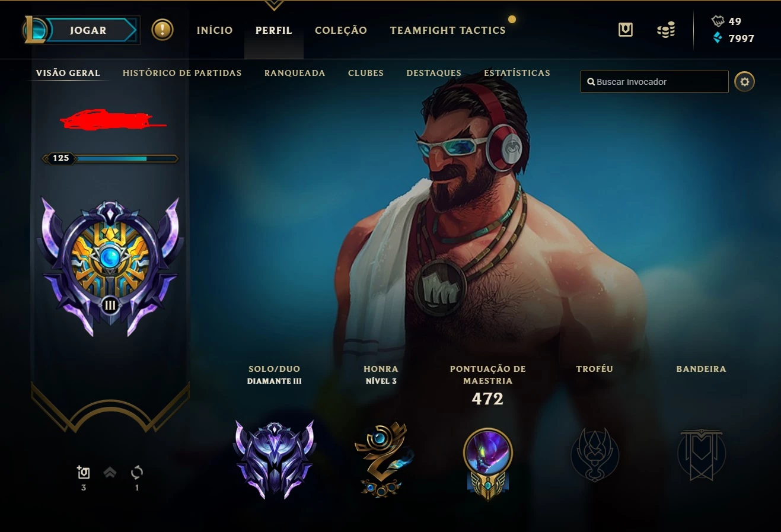Viewport: 781px width, 532px height.
Task: Open the yellow exclamation alert icon
Action: click(162, 30)
